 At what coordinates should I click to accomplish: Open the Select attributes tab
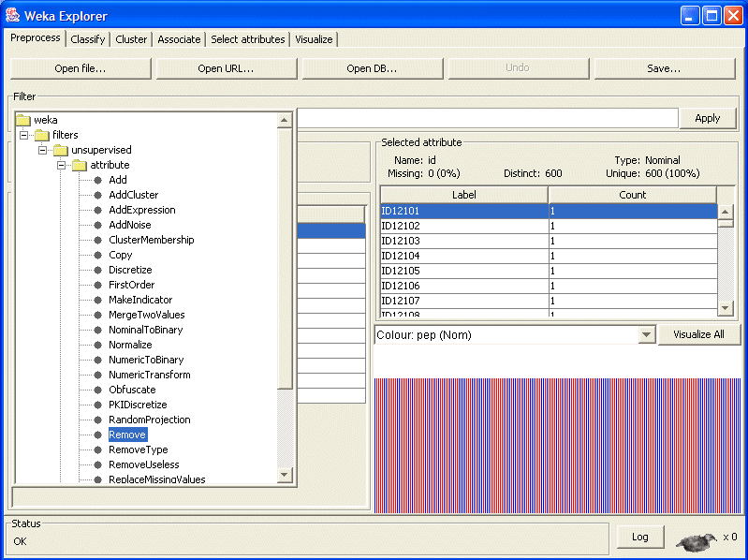coord(247,39)
